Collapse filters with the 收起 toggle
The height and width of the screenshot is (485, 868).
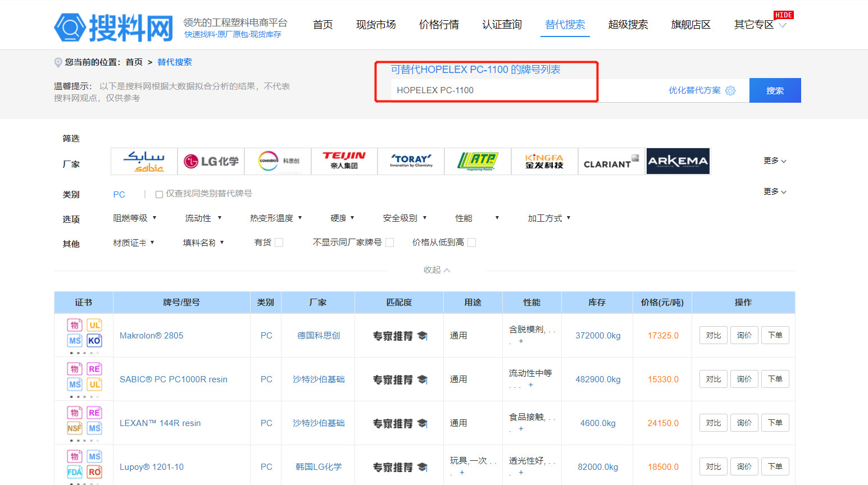pyautogui.click(x=437, y=270)
